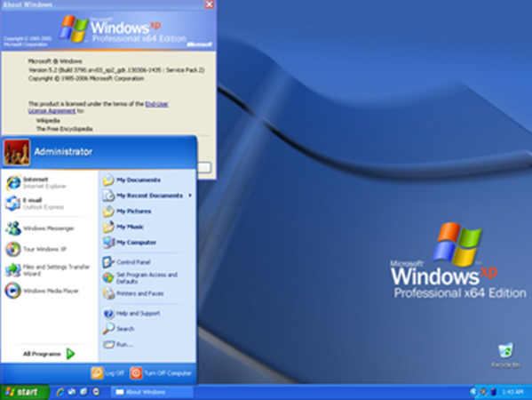Open My Computer

[x=148, y=243]
